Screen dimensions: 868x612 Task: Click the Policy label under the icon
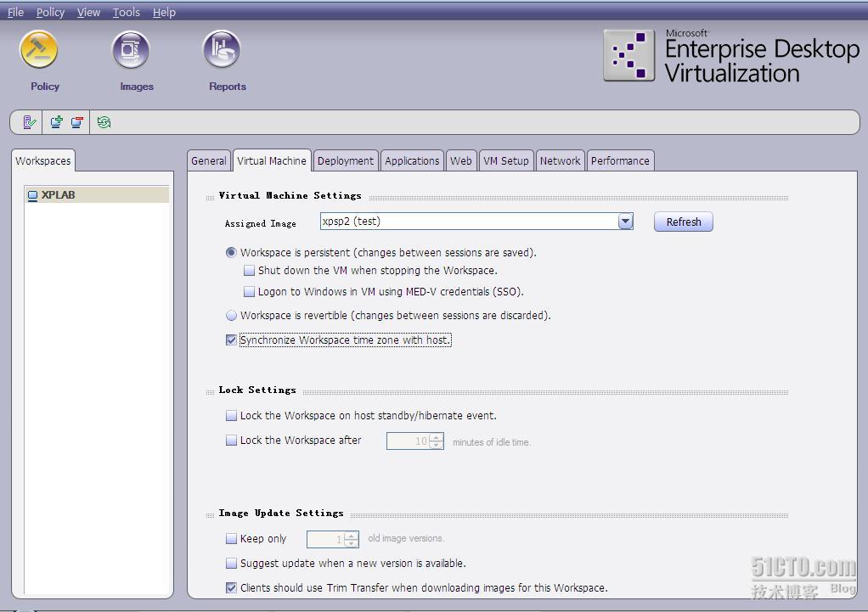45,87
